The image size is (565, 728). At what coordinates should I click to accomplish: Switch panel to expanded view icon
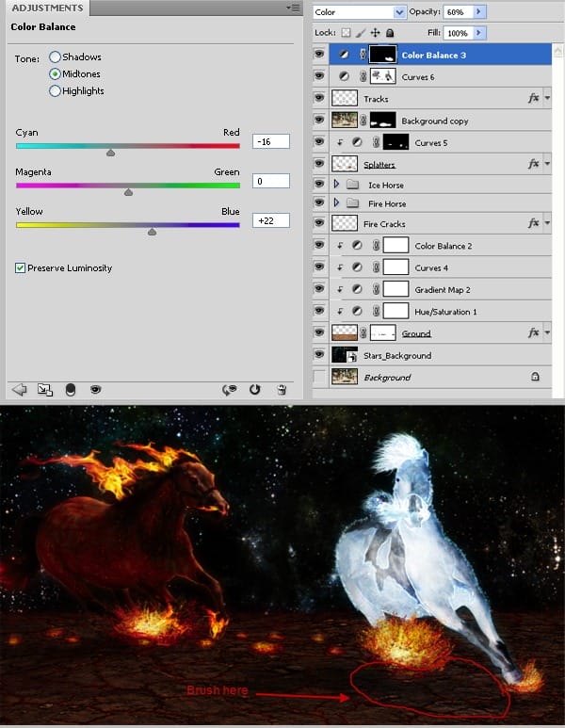coord(45,390)
